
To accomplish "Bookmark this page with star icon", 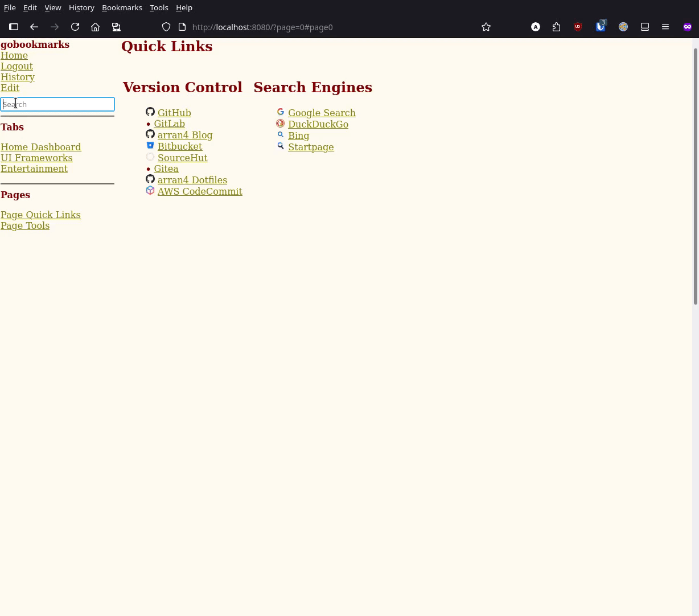I will pyautogui.click(x=486, y=27).
